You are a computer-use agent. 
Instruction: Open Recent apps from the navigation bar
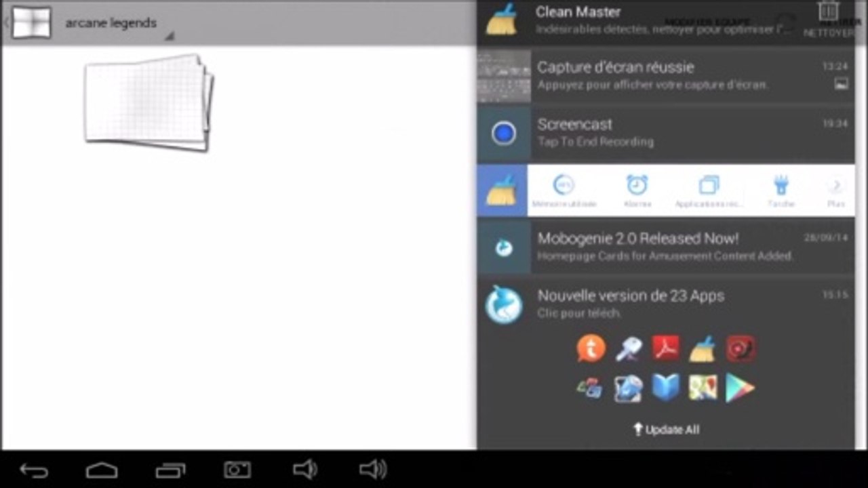click(x=170, y=470)
